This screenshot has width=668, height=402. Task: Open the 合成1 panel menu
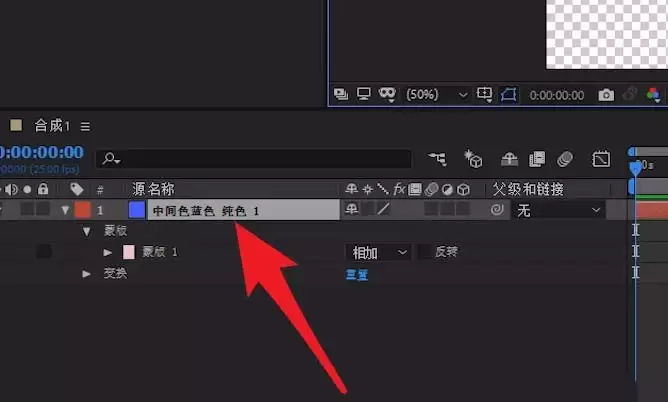pyautogui.click(x=85, y=126)
